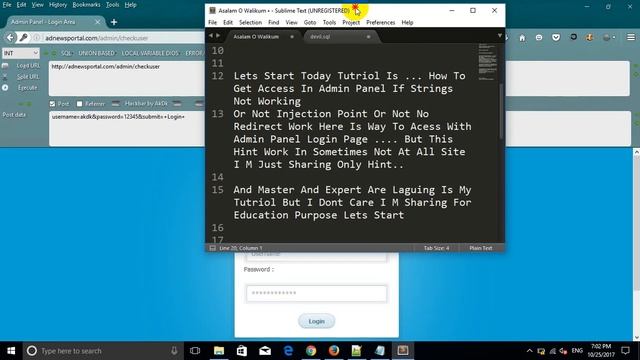The height and width of the screenshot is (360, 640).
Task: Open site info icon in Firefox address bar
Action: click(37, 38)
